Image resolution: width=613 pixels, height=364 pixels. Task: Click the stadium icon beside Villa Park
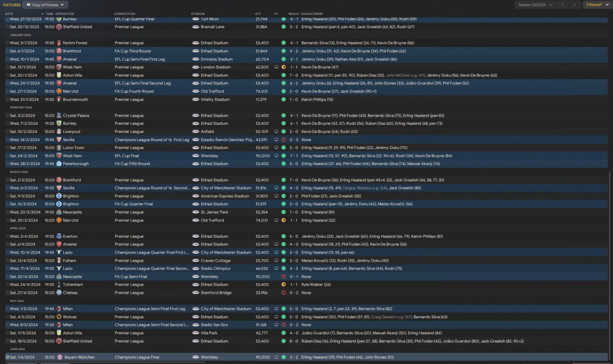click(195, 333)
